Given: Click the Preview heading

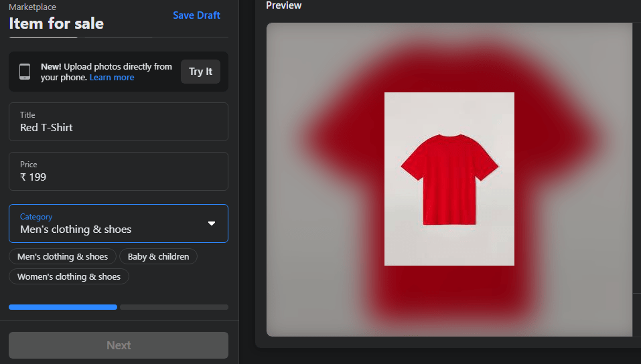Looking at the screenshot, I should [283, 5].
